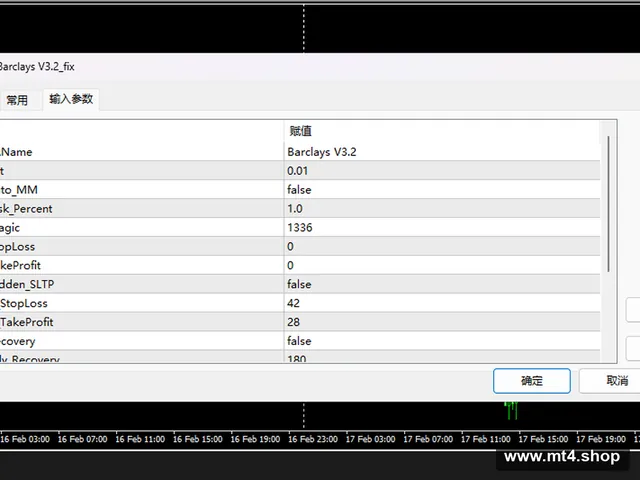Image resolution: width=640 pixels, height=480 pixels.
Task: Click the parameter list vertical scrollbar
Action: click(x=608, y=204)
